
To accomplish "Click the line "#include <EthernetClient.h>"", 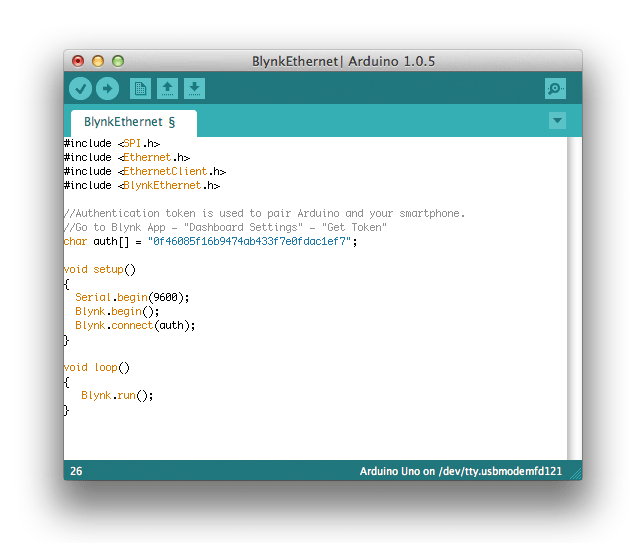I will coord(145,171).
